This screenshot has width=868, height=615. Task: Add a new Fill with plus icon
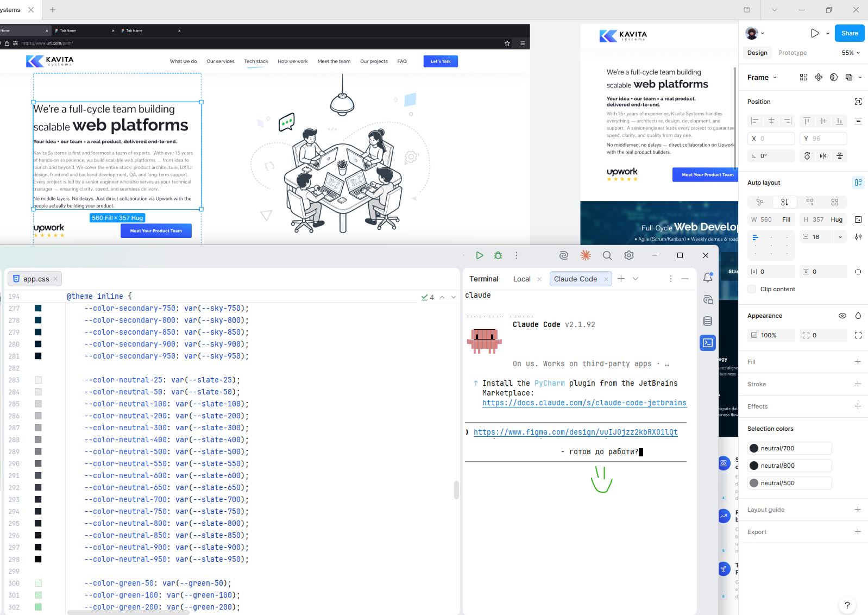[x=858, y=362]
